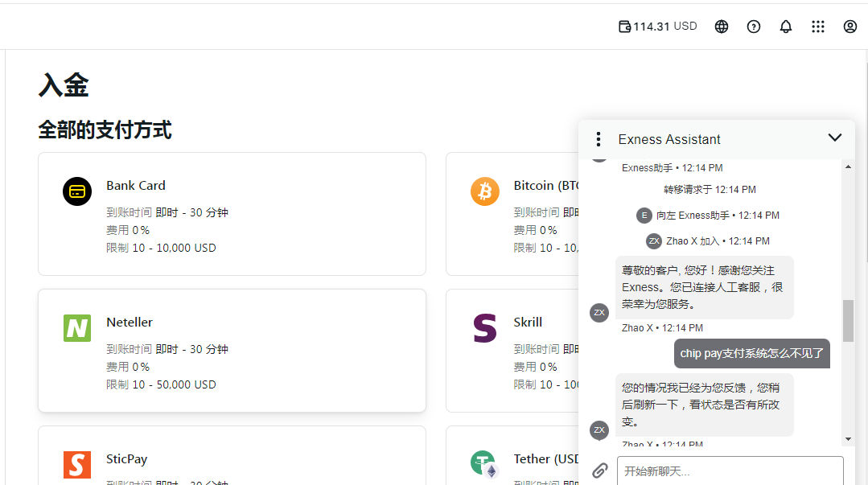Click the agent greeting message 尊敬的客户
The width and height of the screenshot is (868, 485).
(x=705, y=287)
